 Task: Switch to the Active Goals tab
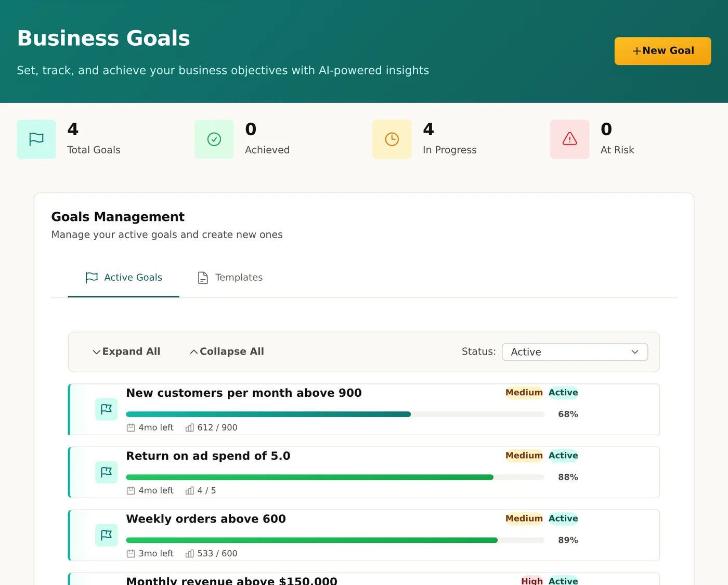point(124,278)
